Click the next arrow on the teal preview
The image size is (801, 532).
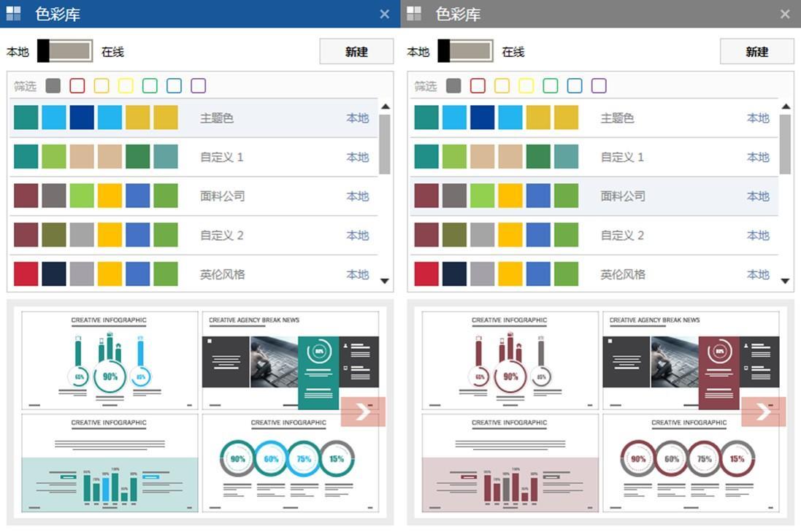click(x=362, y=412)
